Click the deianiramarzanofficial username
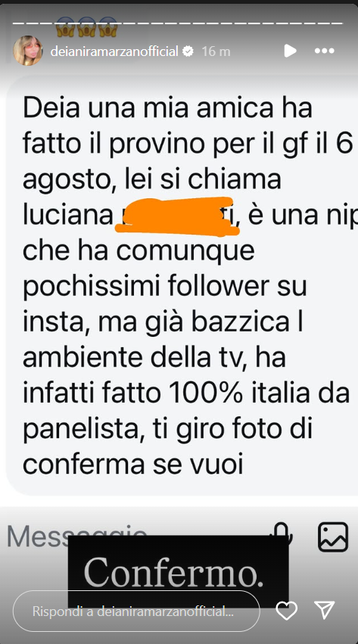 [x=114, y=51]
